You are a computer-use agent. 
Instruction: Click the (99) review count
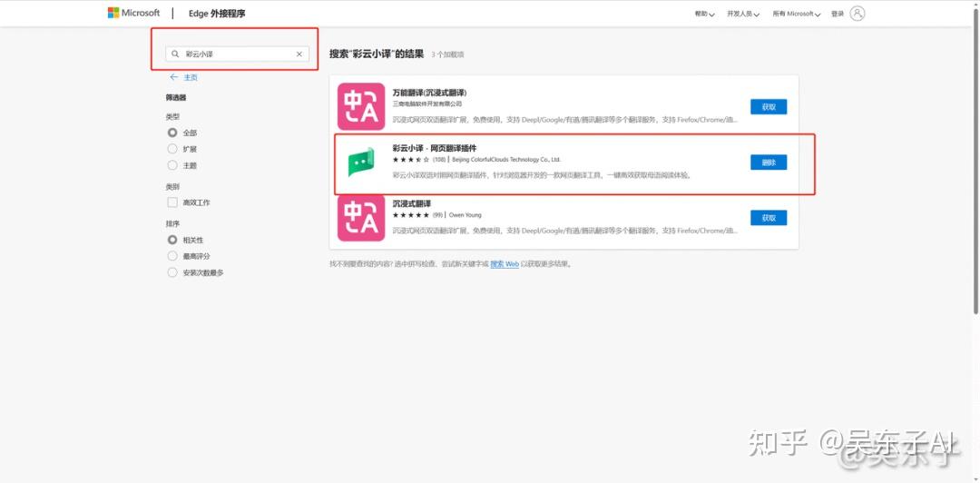coord(437,215)
